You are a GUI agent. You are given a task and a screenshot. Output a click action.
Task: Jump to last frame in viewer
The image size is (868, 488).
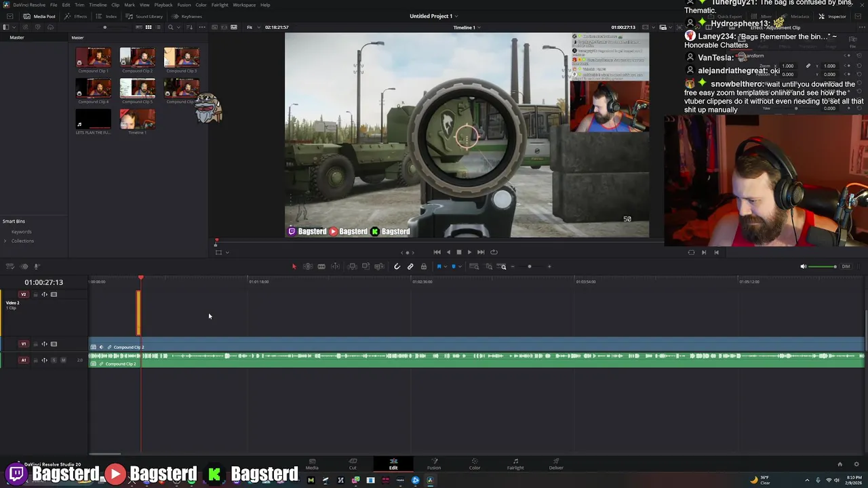[481, 252]
